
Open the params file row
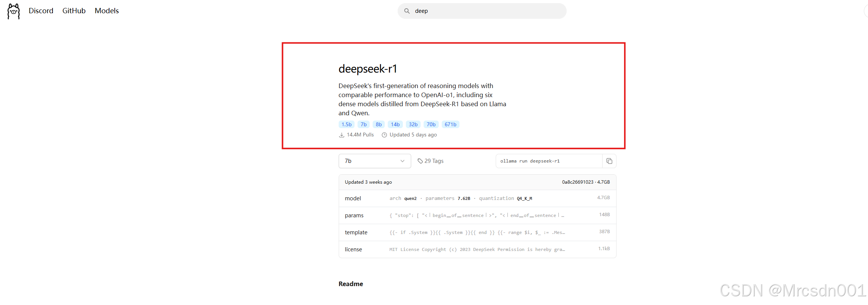(x=477, y=215)
